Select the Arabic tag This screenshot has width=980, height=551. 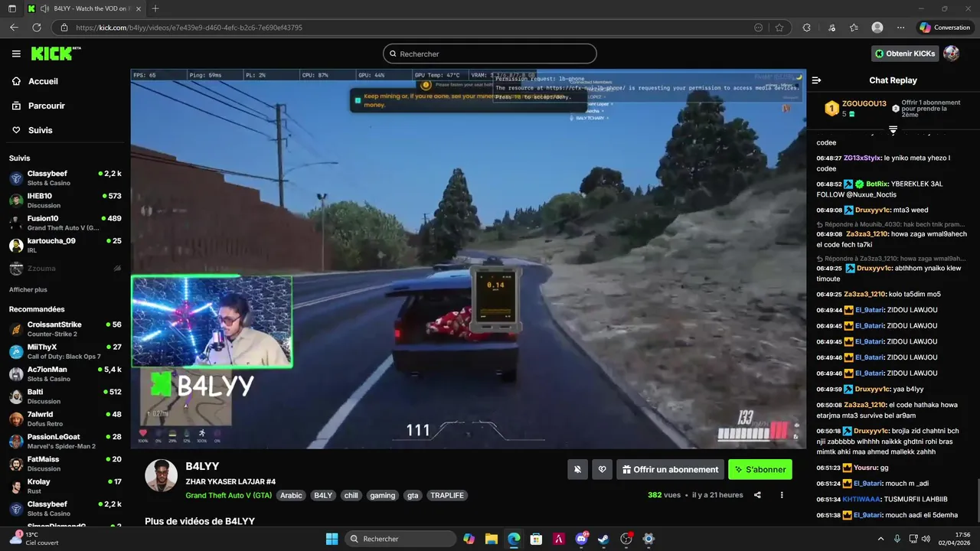[291, 495]
